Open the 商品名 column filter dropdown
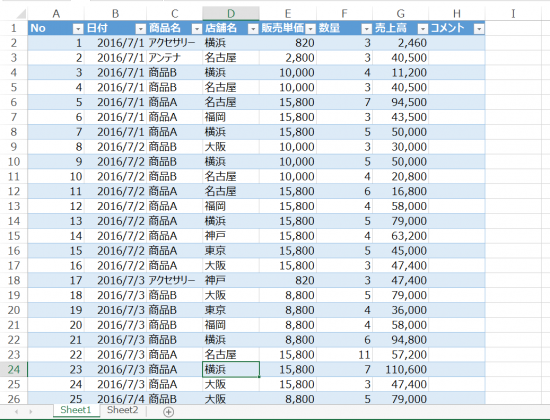Image resolution: width=550 pixels, height=420 pixels. (197, 29)
